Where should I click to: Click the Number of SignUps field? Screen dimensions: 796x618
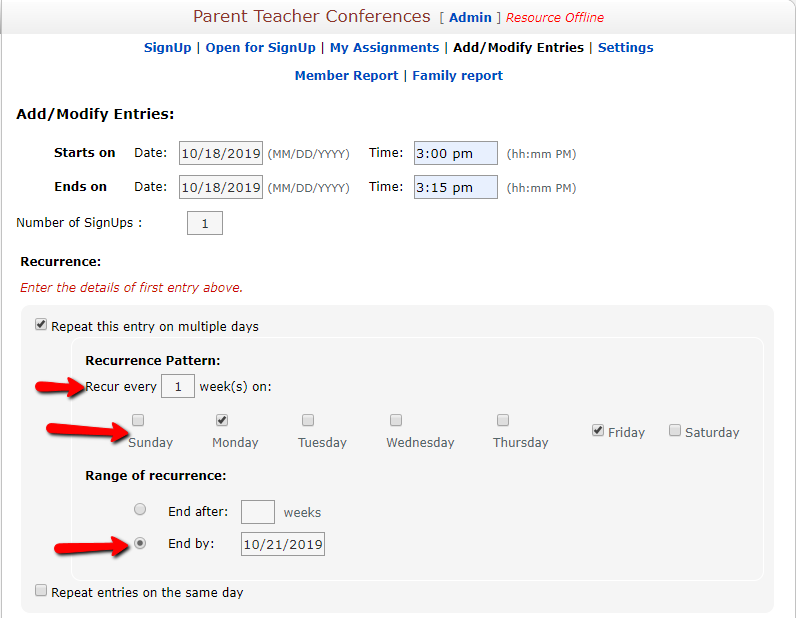tap(205, 223)
